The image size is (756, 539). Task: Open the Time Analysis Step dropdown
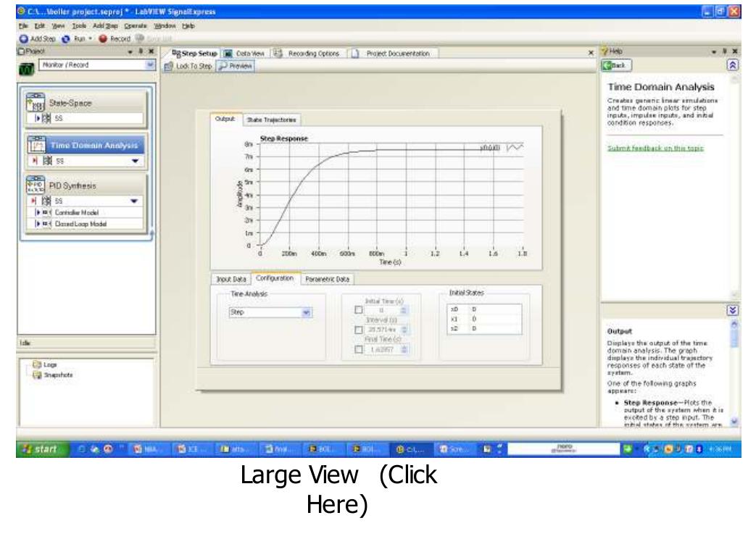(306, 312)
